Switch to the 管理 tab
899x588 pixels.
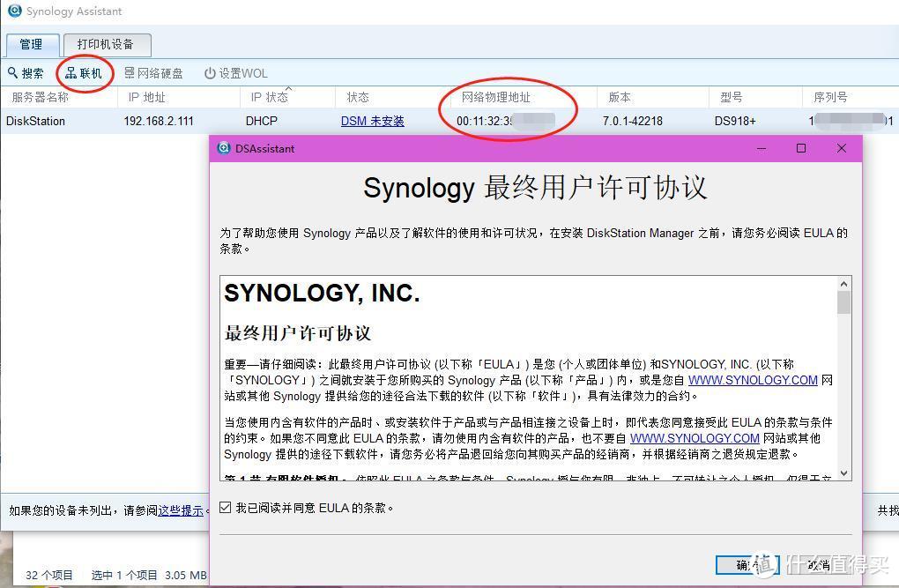click(x=32, y=45)
